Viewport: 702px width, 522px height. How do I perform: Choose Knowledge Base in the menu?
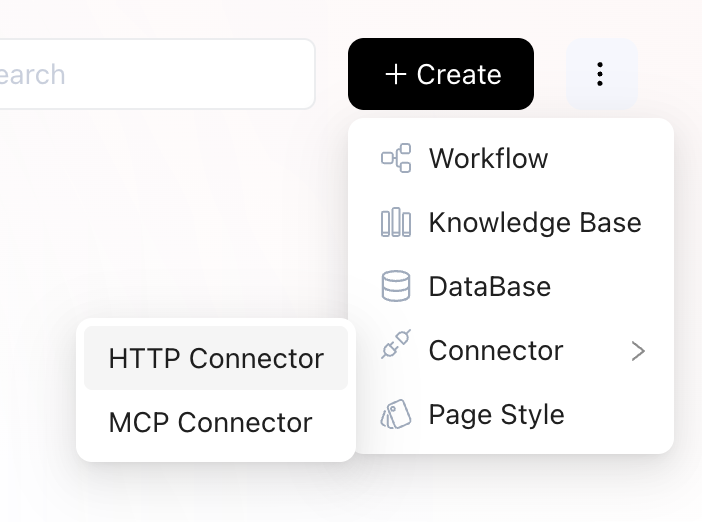coord(511,222)
